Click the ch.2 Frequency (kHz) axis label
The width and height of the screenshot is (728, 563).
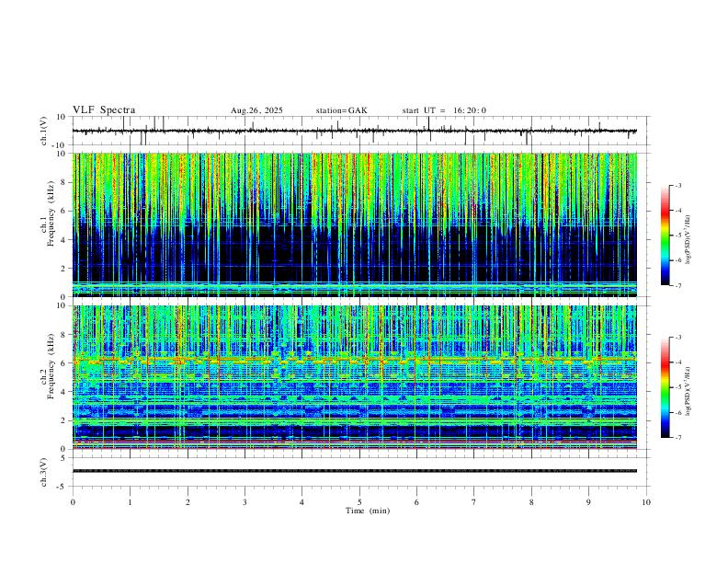pos(48,365)
